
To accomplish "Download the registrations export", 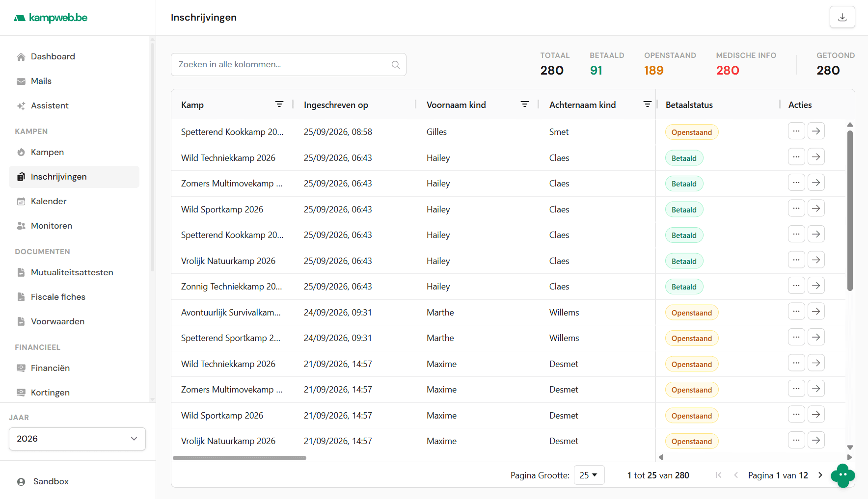I will [x=842, y=17].
